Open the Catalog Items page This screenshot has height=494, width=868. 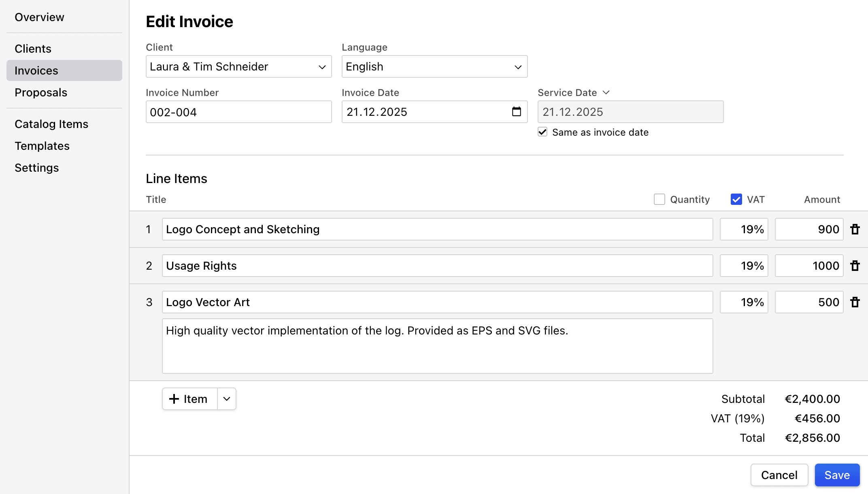pyautogui.click(x=51, y=124)
